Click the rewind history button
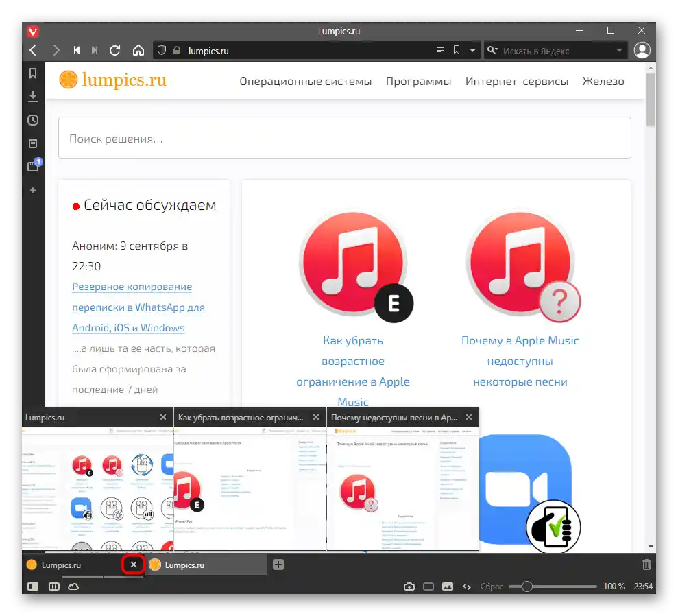 pyautogui.click(x=77, y=51)
